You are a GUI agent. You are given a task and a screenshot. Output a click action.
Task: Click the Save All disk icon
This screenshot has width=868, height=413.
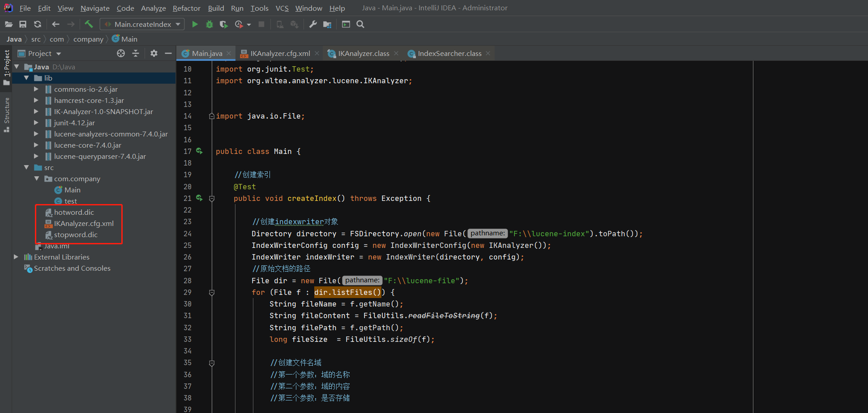[x=23, y=24]
